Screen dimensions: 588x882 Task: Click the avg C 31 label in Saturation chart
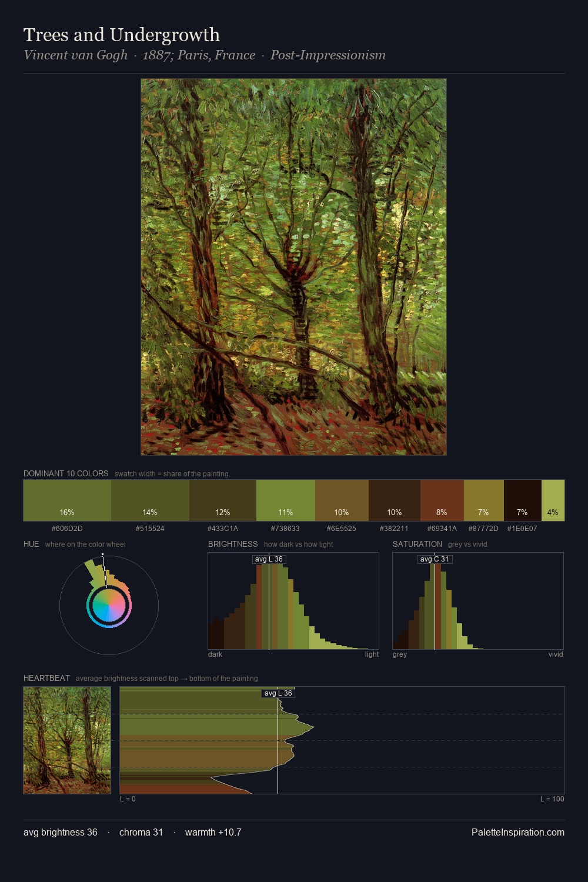[435, 559]
